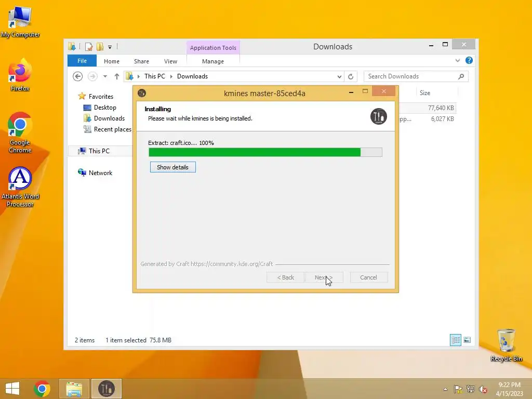The image size is (532, 399).
Task: Open the taskbar clock showing 9:22 PM
Action: 509,389
